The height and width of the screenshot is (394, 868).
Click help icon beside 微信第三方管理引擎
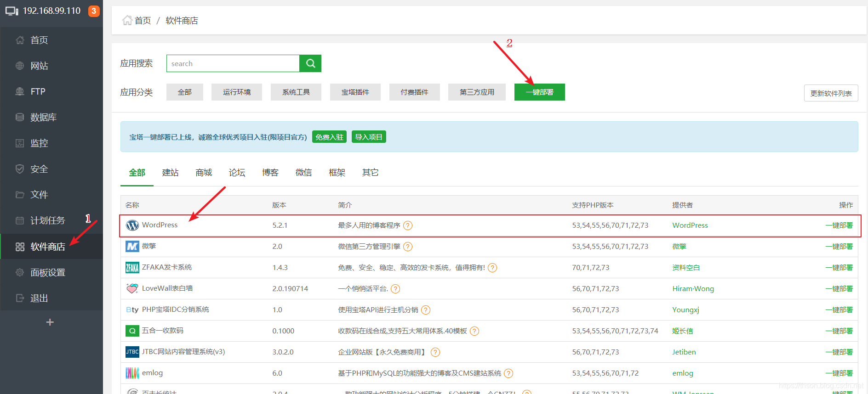408,247
